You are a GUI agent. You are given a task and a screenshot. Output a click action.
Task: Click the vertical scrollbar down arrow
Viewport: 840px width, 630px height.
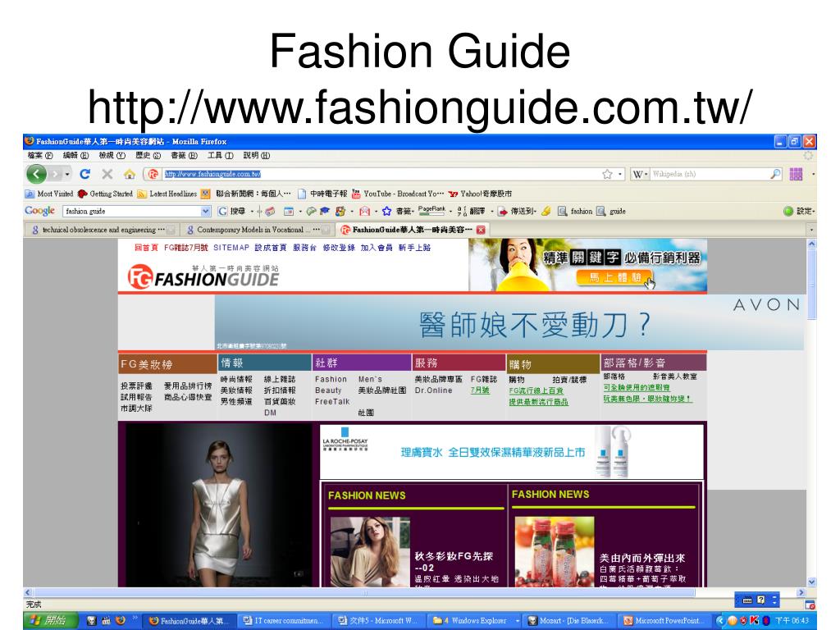click(x=811, y=582)
